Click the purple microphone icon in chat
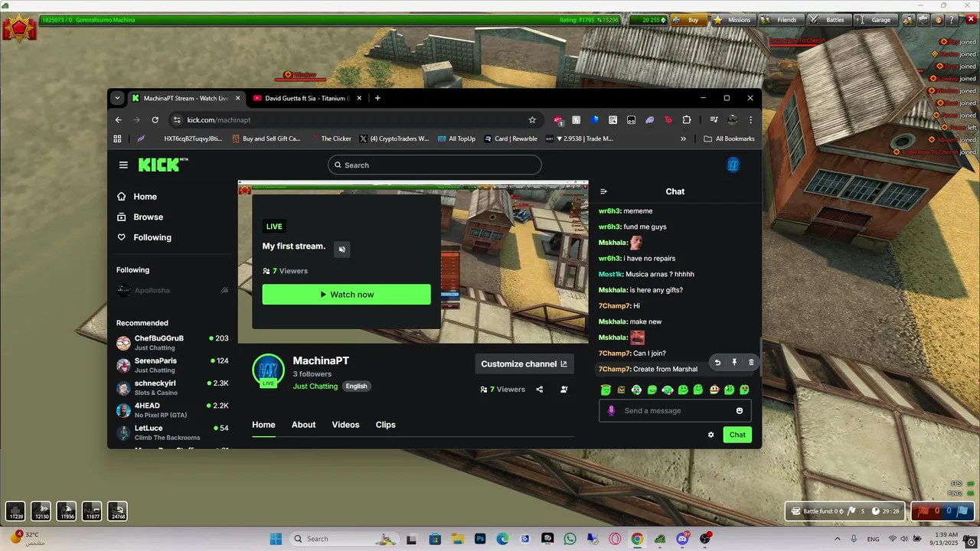Viewport: 980px width, 551px height. click(x=611, y=411)
